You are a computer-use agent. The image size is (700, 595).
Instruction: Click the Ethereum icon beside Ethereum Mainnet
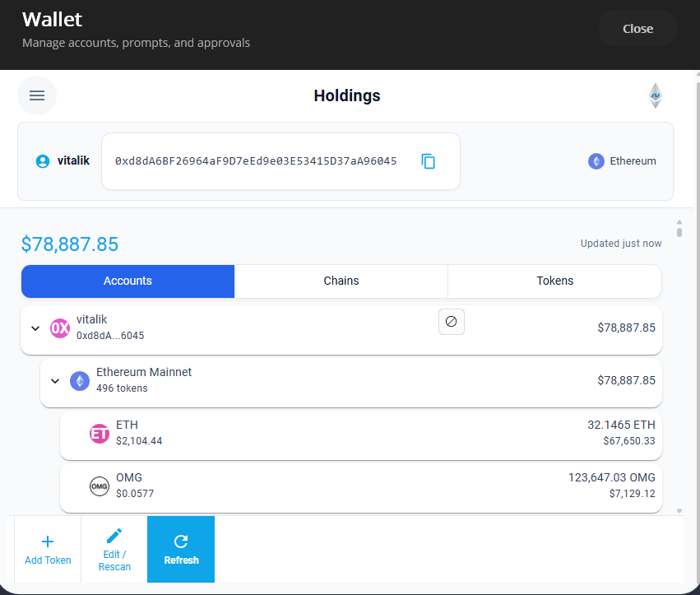(x=80, y=381)
